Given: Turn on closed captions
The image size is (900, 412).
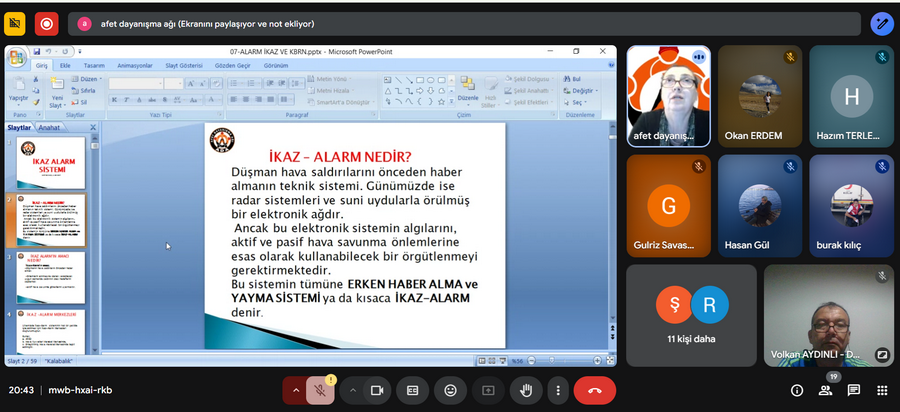Looking at the screenshot, I should pyautogui.click(x=412, y=391).
